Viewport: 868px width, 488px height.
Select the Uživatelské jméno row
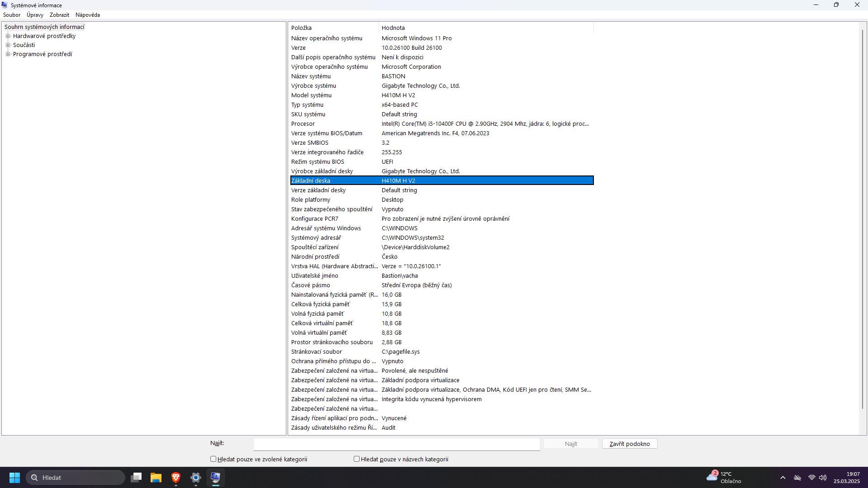pos(442,276)
